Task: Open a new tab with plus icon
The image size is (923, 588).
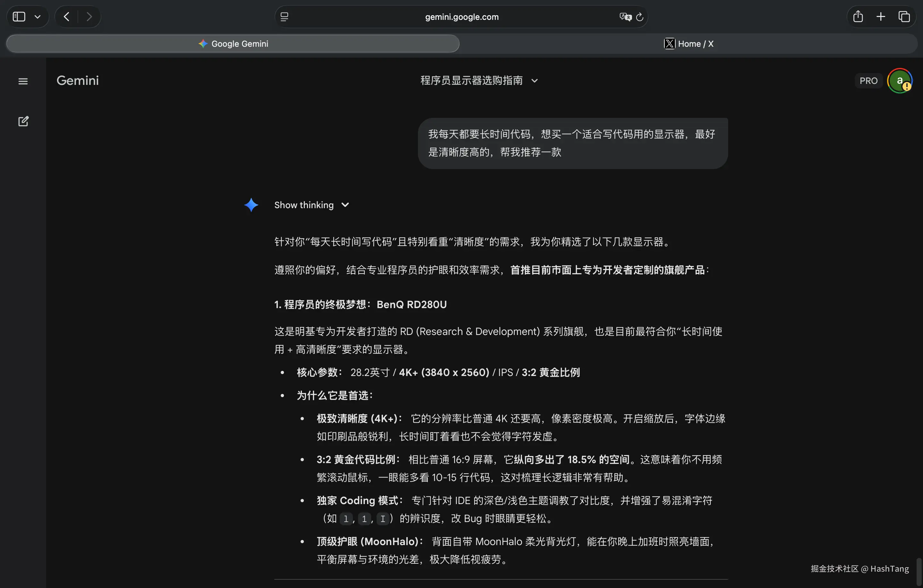Action: [x=881, y=17]
